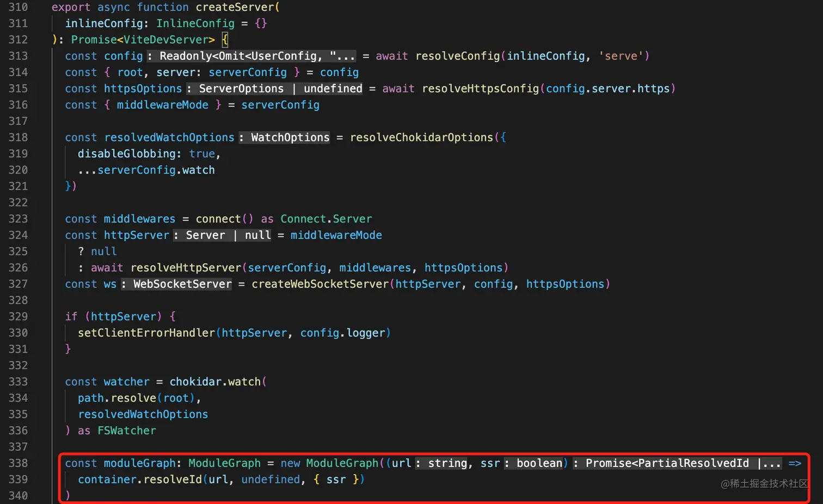Click the Promise<PartialResolvedId inlay hint
The image size is (823, 504).
pos(677,463)
